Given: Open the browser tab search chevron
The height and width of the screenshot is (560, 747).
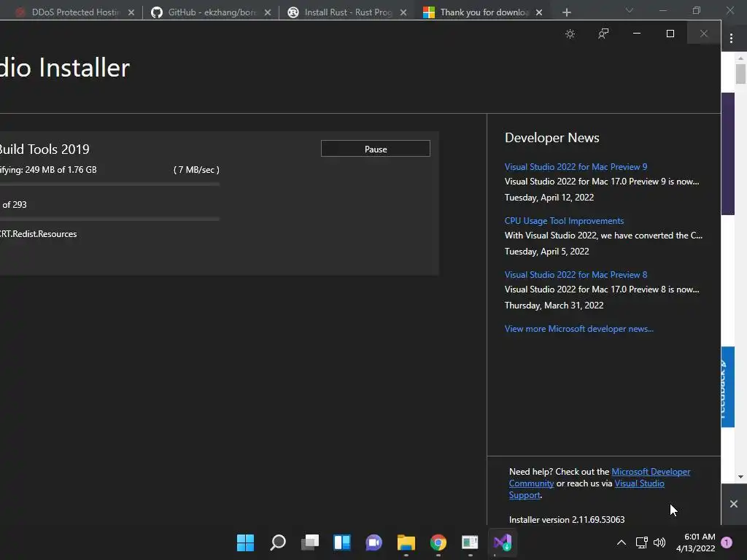Looking at the screenshot, I should (x=630, y=10).
